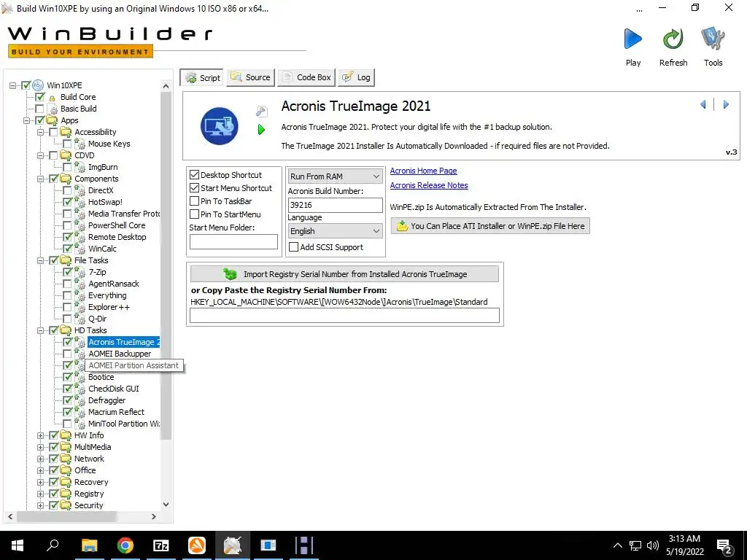
Task: Expand the Office tree node
Action: 41,470
